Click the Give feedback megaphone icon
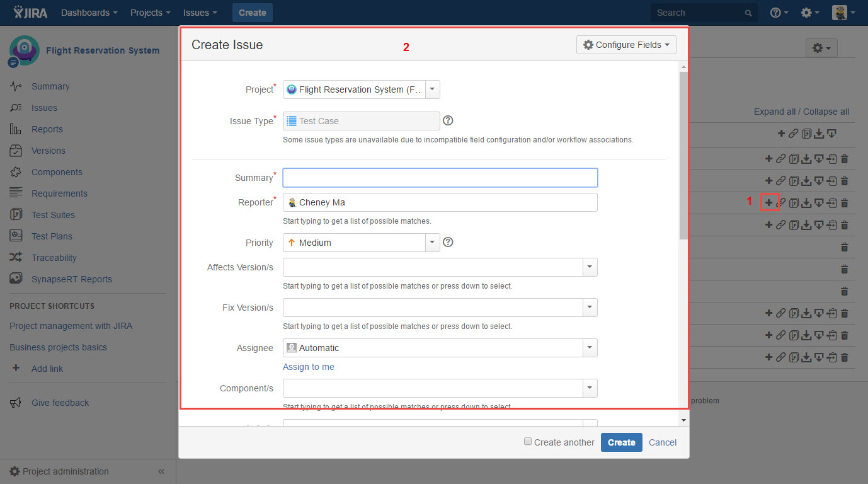The image size is (868, 484). click(x=16, y=403)
